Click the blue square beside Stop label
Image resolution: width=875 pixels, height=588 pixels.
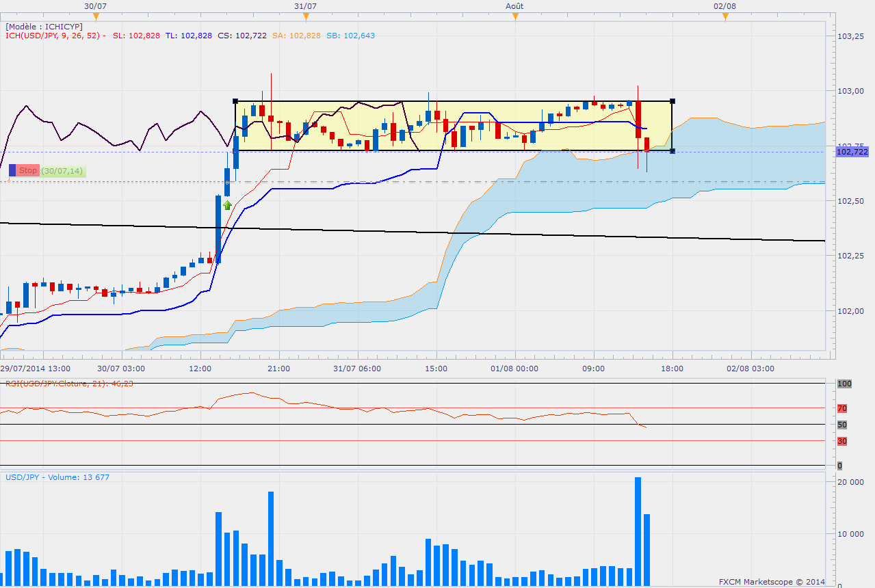12,170
